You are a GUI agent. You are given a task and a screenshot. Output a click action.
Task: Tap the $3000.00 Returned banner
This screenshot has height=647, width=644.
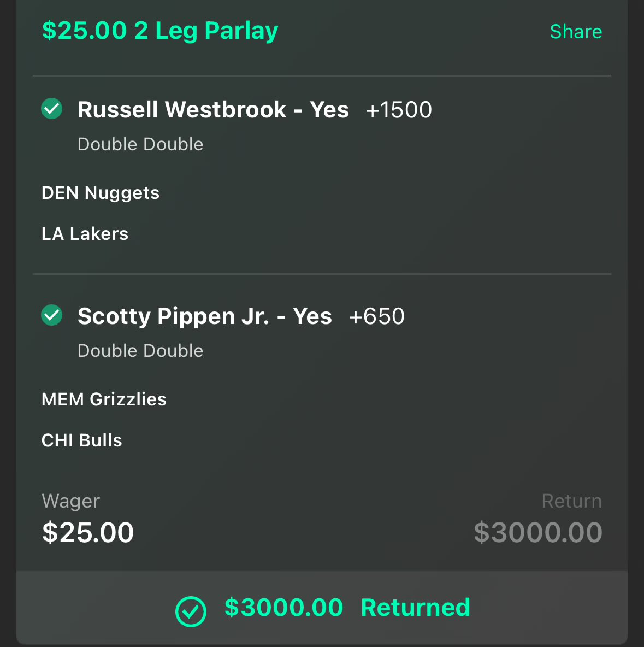(322, 608)
